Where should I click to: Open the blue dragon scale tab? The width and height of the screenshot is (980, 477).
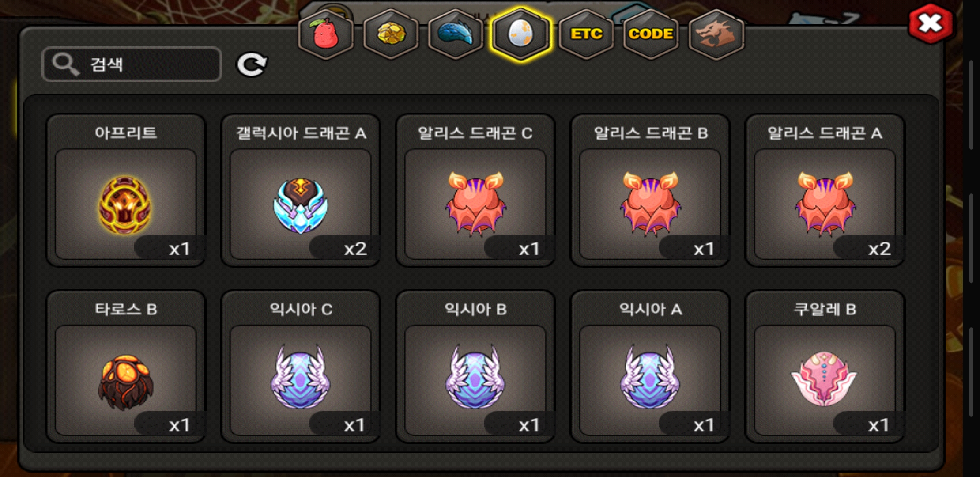pos(456,34)
